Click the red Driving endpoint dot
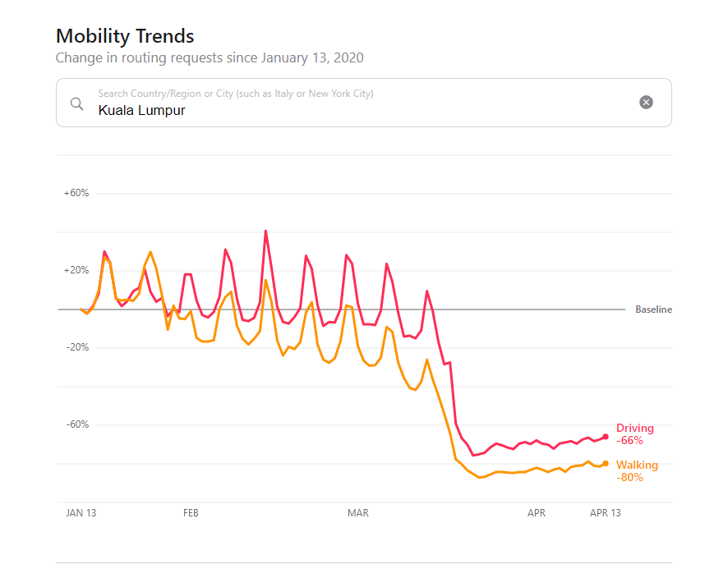Screen dimensions: 728x587 606,437
